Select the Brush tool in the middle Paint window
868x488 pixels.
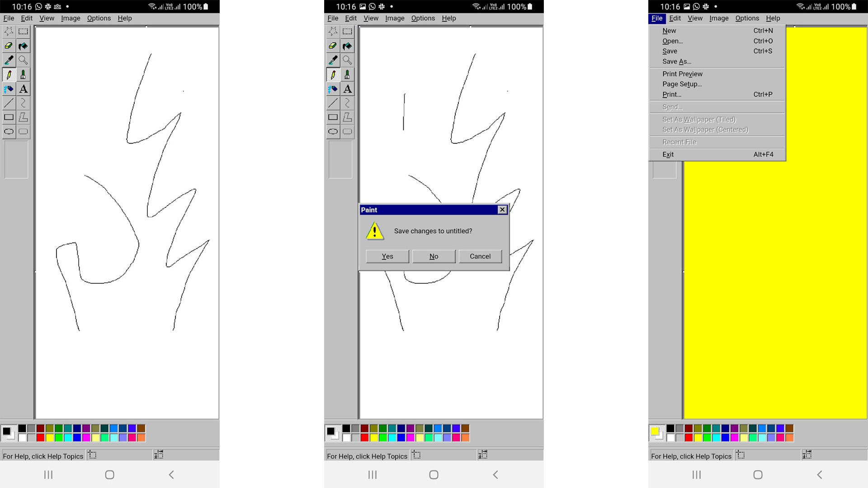347,75
